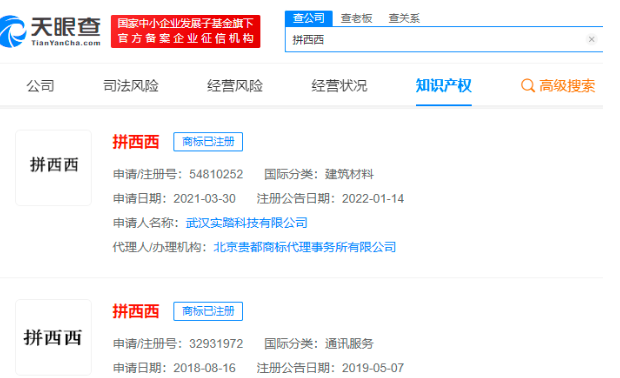The width and height of the screenshot is (620, 378).
Task: Click international class 通讯服务
Action: click(349, 344)
